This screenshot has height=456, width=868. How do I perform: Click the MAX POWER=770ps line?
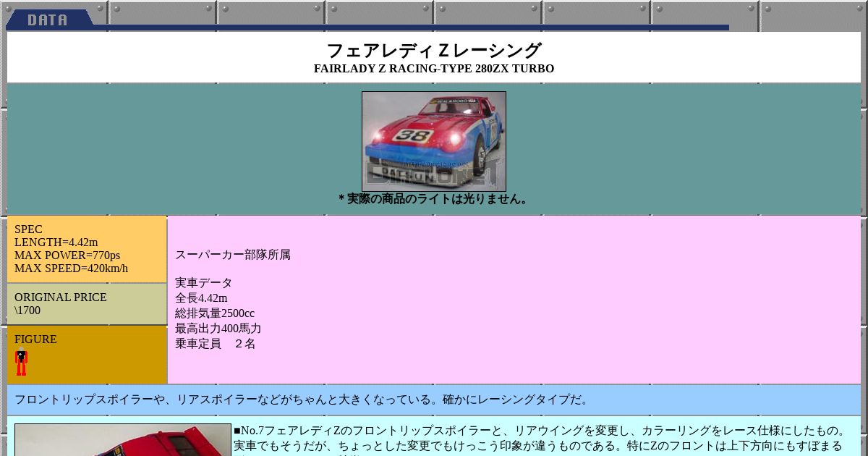67,256
